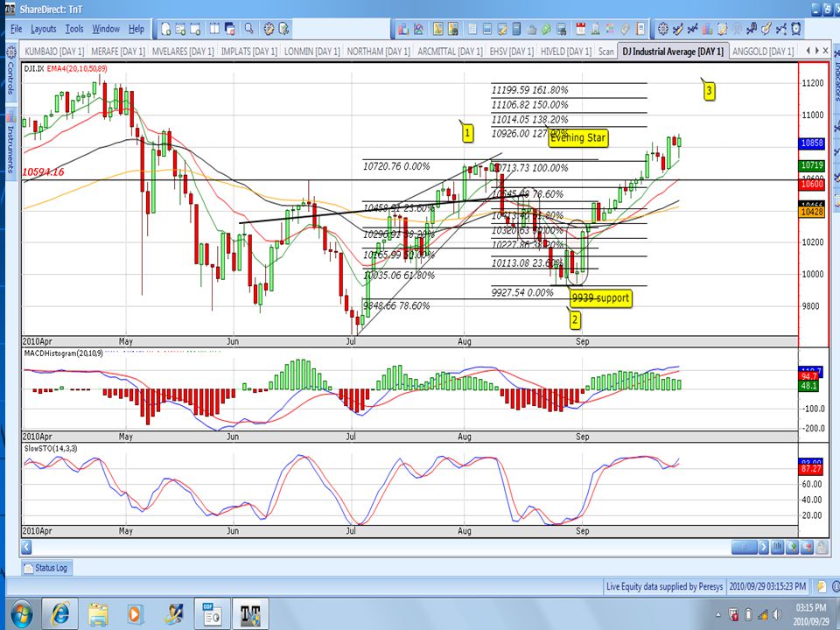Viewport: 840px width, 630px height.
Task: Open Windows Explorer folder in taskbar
Action: [98, 614]
